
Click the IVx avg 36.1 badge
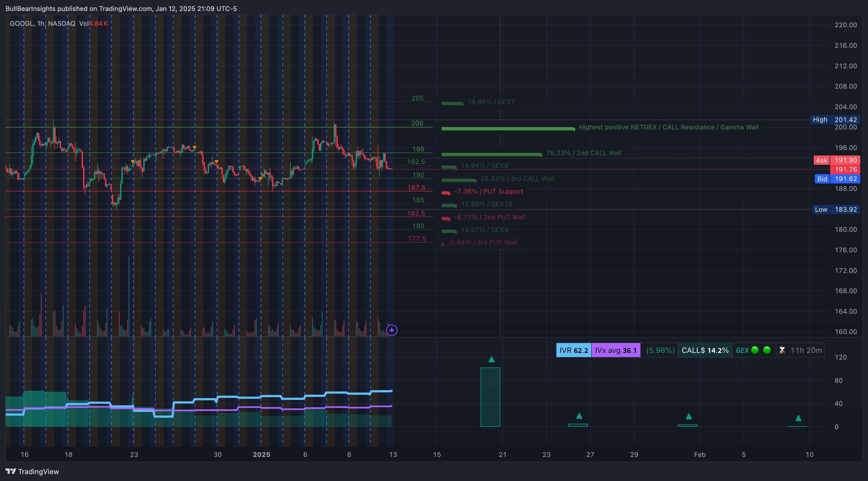pyautogui.click(x=616, y=350)
